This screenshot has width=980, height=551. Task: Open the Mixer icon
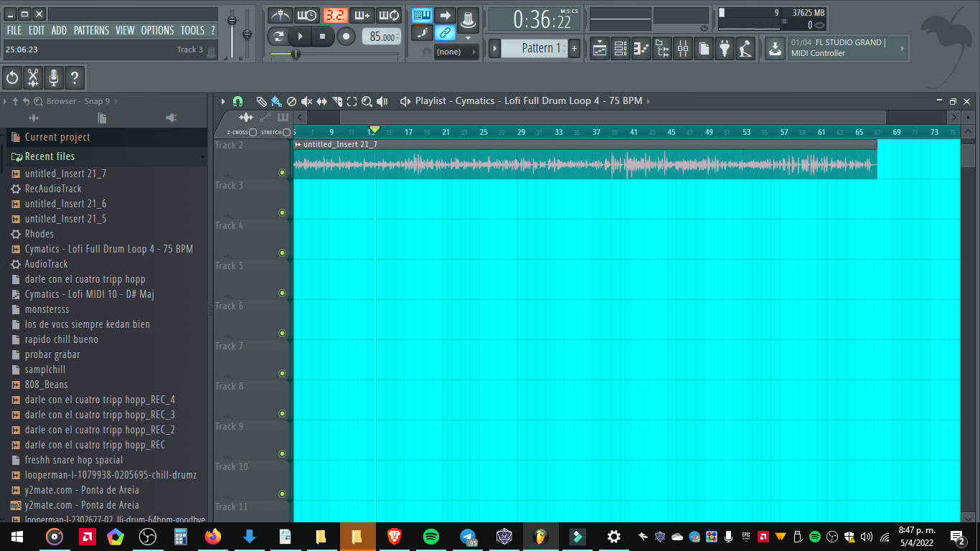pyautogui.click(x=683, y=48)
